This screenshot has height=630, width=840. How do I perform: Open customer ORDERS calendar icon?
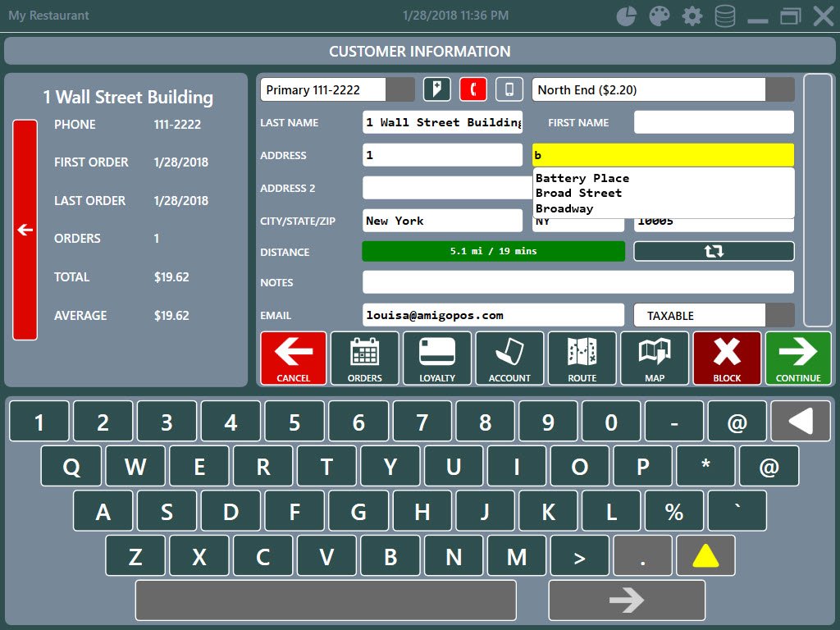[365, 358]
